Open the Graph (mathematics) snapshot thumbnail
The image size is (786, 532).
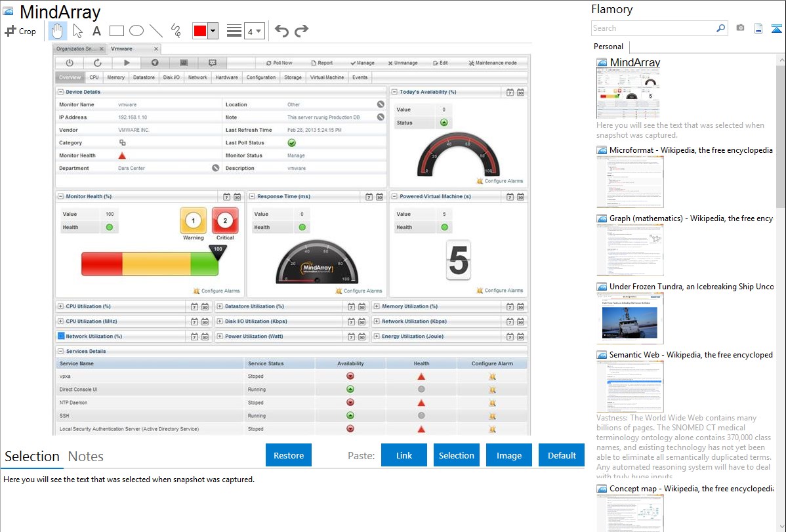[630, 250]
